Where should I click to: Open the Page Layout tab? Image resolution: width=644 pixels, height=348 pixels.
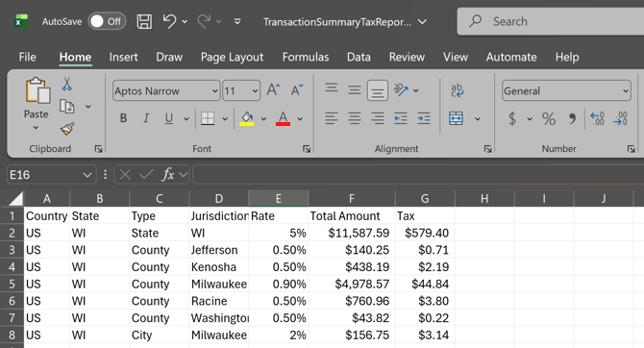232,57
